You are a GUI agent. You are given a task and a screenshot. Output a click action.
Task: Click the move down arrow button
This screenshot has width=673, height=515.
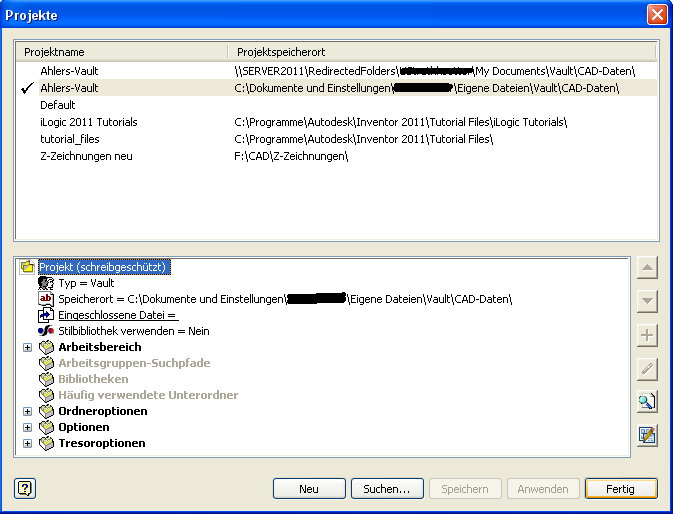(647, 301)
